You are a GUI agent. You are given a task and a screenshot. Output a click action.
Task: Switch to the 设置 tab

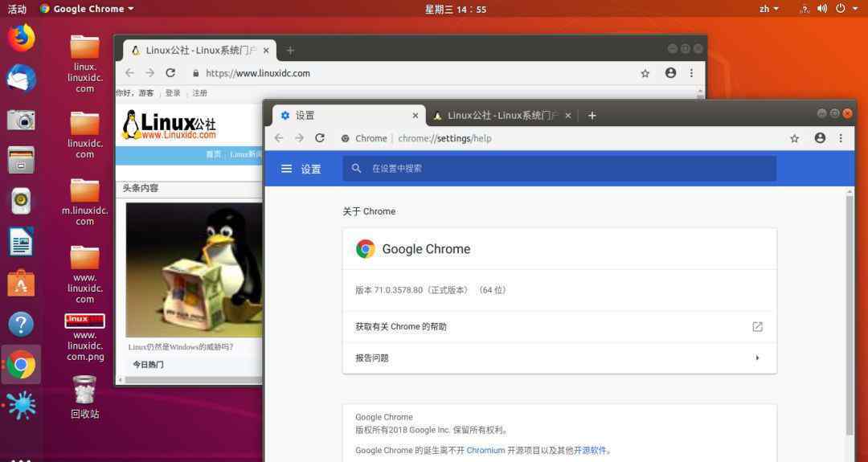(x=349, y=115)
